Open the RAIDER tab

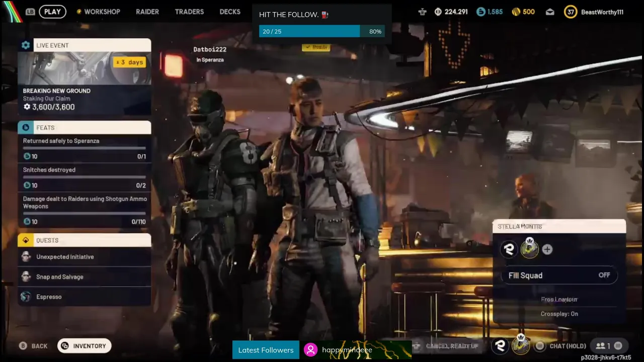tap(147, 12)
